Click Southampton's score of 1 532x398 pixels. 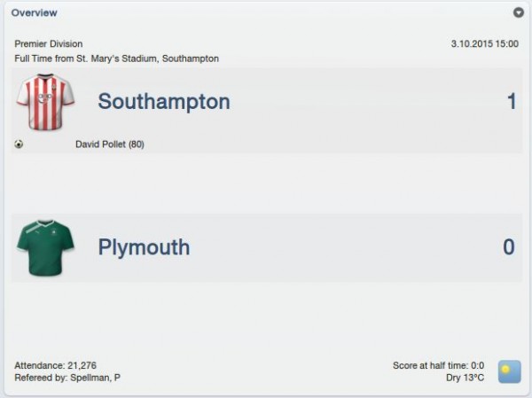(x=512, y=101)
